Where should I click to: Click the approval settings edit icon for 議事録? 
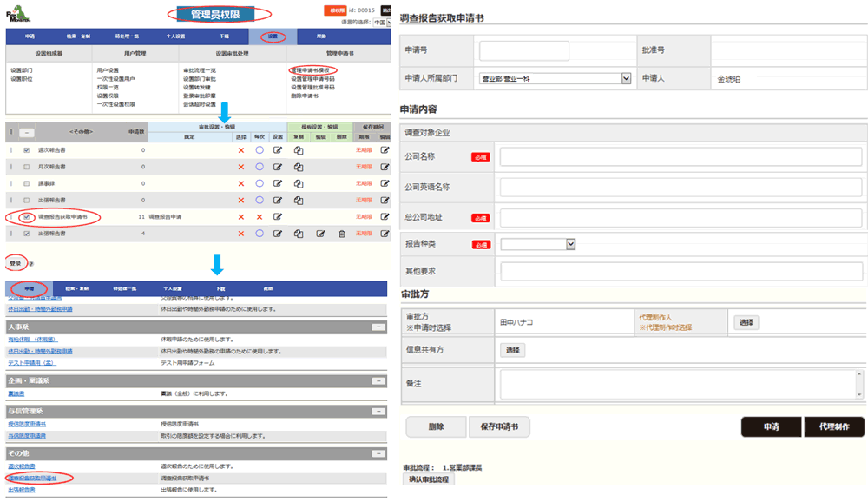[278, 183]
